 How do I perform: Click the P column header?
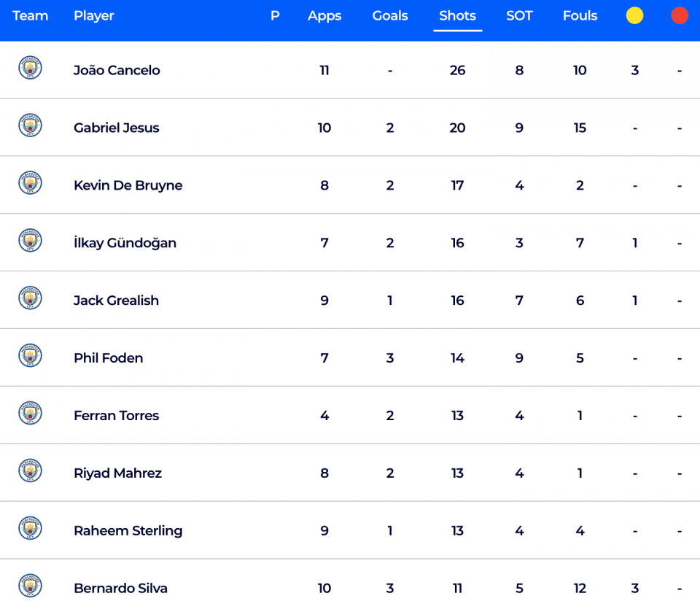[x=275, y=15]
